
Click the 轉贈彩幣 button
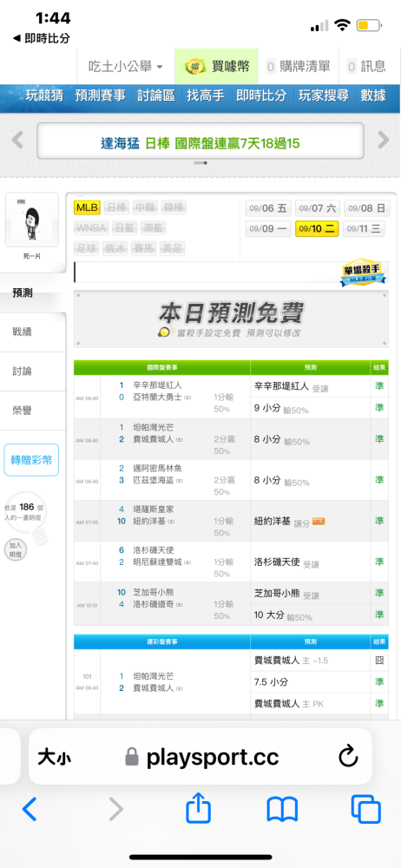pyautogui.click(x=31, y=460)
